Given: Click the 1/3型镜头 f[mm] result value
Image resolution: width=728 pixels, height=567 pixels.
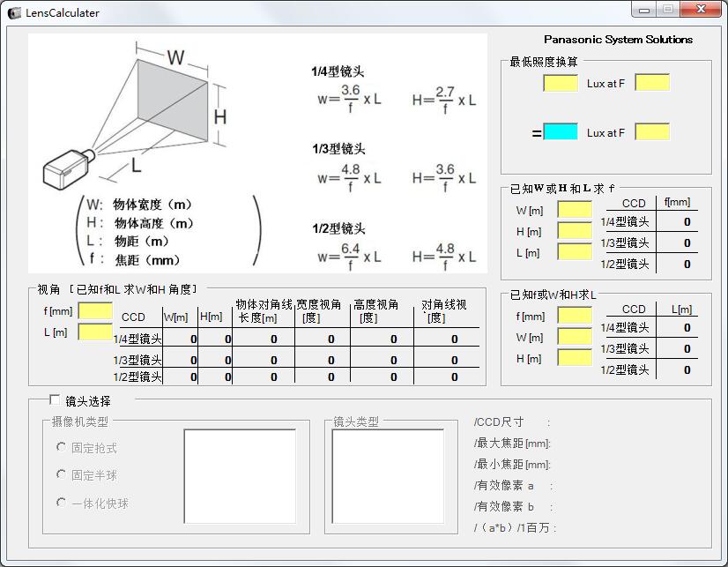Looking at the screenshot, I should (687, 242).
